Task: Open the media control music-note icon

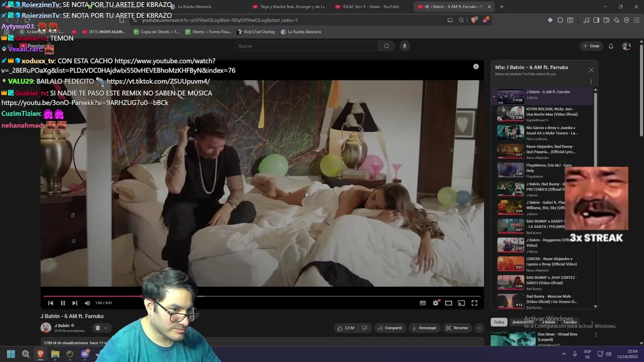Action: click(586, 20)
